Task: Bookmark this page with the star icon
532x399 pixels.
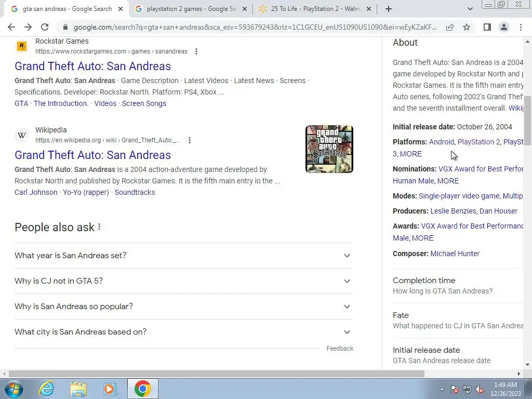Action: [x=467, y=27]
